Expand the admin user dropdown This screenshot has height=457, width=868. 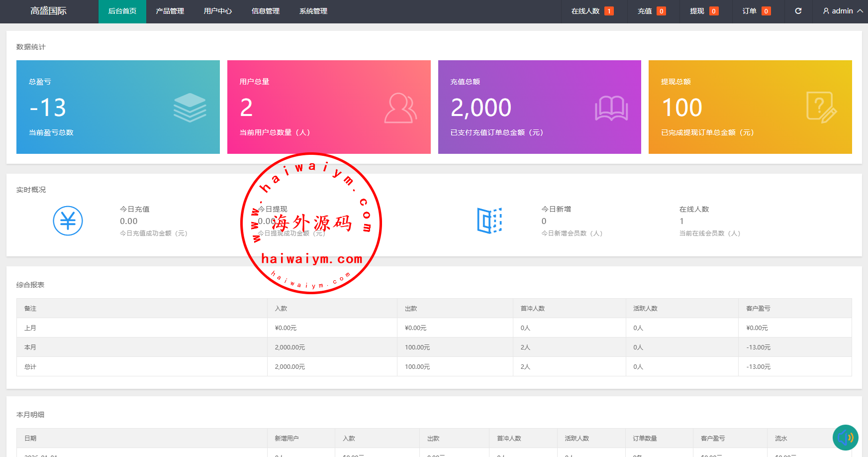pyautogui.click(x=843, y=11)
